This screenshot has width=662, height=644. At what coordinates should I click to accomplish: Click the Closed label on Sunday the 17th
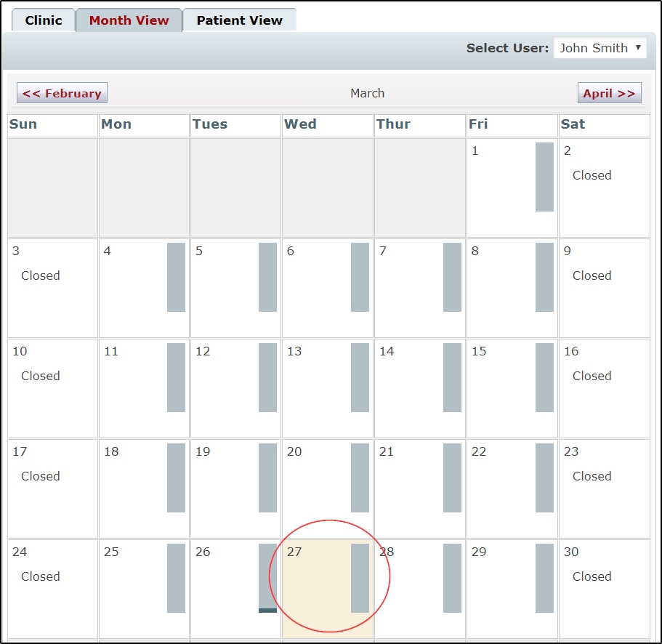[x=41, y=476]
